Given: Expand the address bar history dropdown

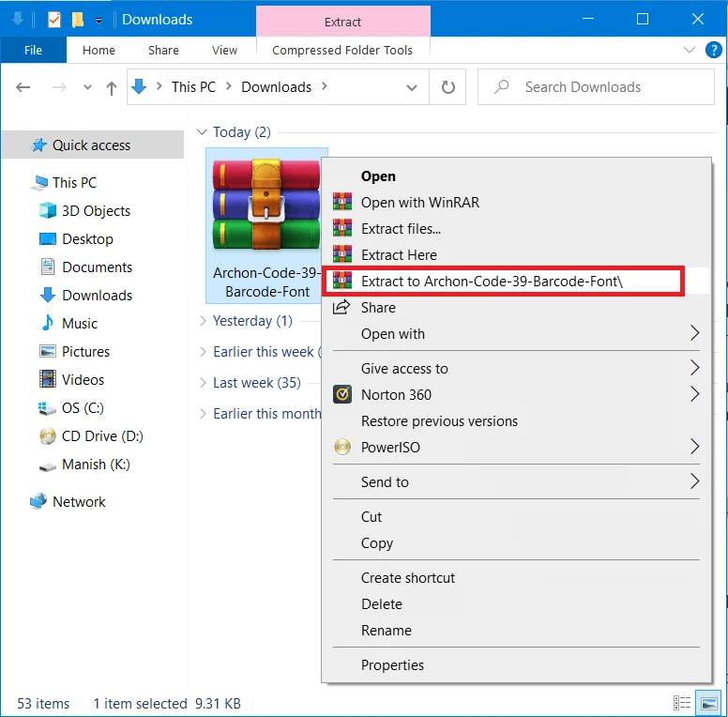Looking at the screenshot, I should click(x=411, y=87).
